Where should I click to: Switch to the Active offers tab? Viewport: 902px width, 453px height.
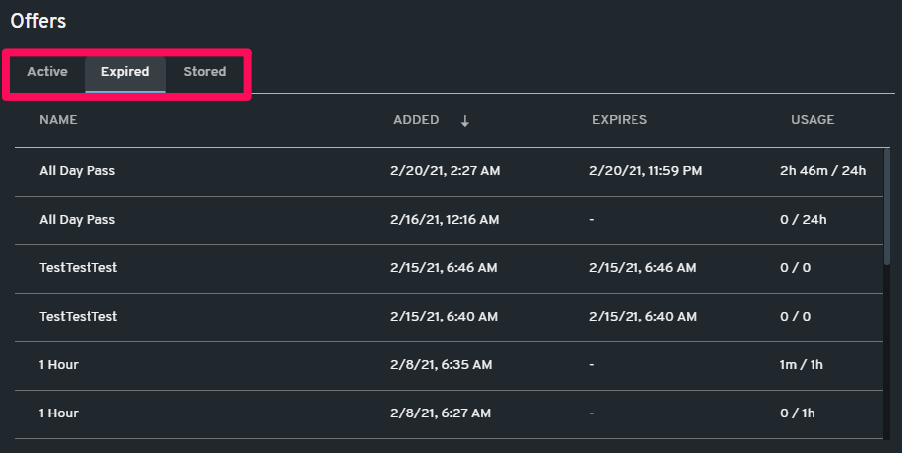click(x=47, y=72)
